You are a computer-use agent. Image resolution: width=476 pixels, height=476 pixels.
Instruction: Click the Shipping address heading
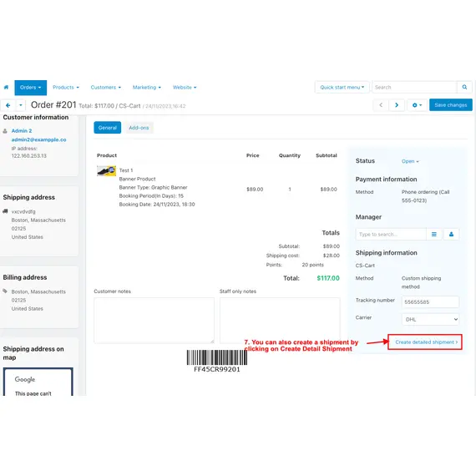point(29,197)
